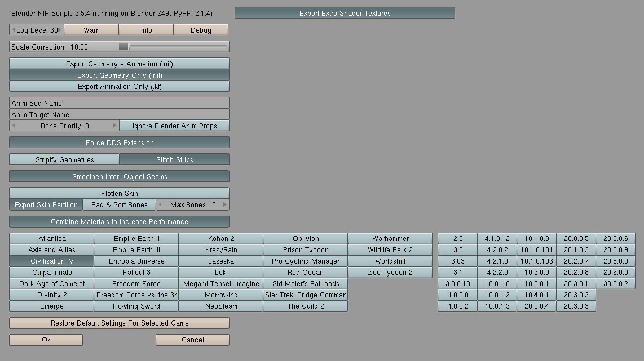This screenshot has width=644, height=361.
Task: Select Export Animation Only (.kf)
Action: pos(119,87)
